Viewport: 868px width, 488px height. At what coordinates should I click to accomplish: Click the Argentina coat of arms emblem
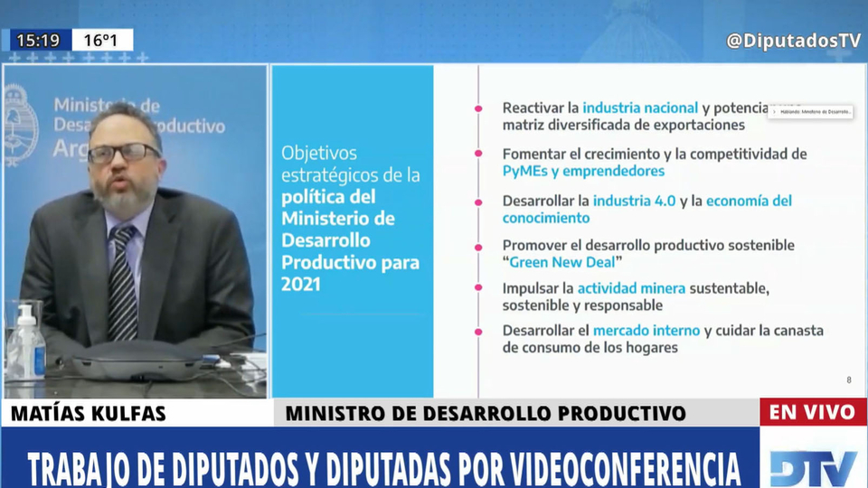[19, 125]
